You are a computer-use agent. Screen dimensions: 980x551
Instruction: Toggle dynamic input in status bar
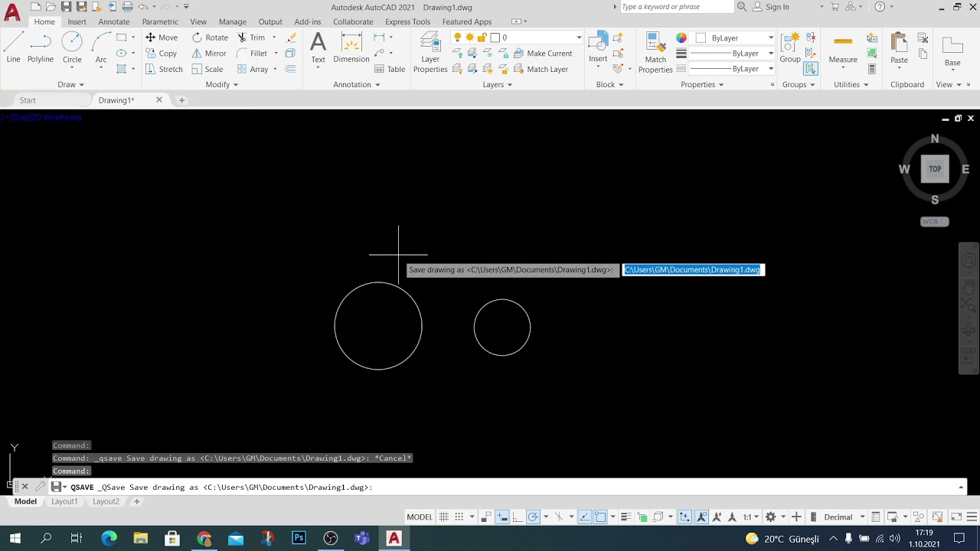pos(501,517)
